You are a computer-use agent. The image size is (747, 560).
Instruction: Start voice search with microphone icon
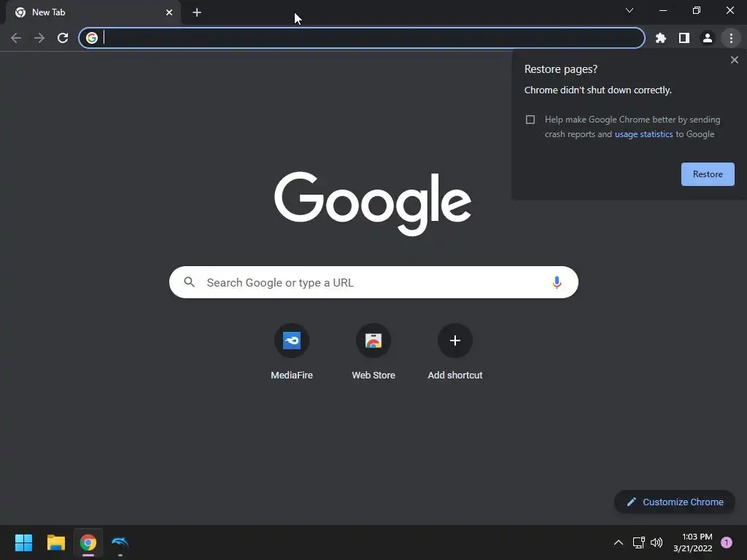557,282
